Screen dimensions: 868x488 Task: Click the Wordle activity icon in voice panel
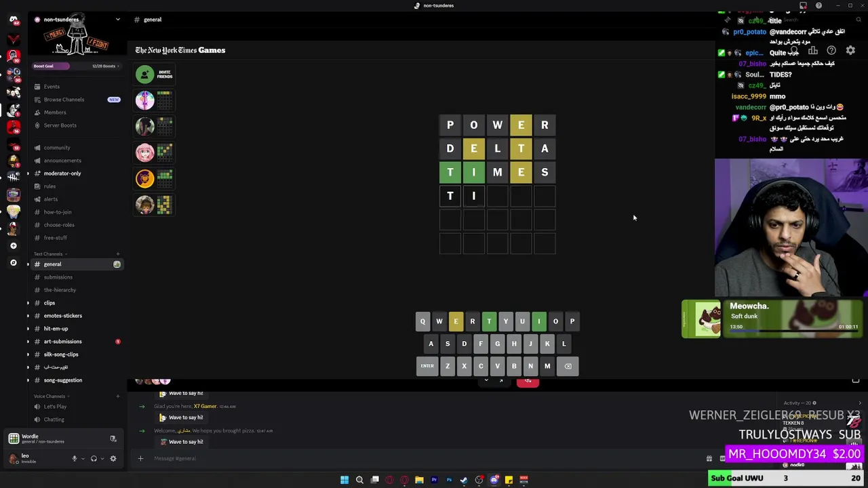point(14,439)
